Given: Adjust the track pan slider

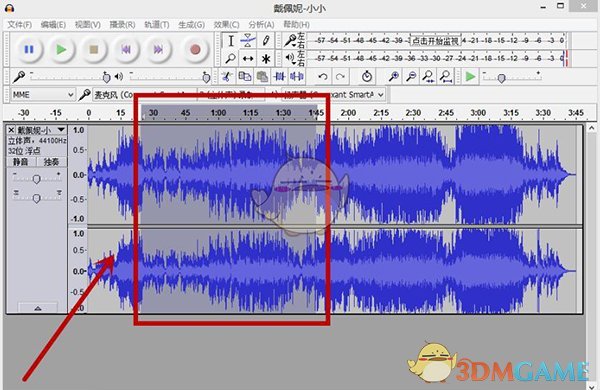Looking at the screenshot, I should (37, 198).
